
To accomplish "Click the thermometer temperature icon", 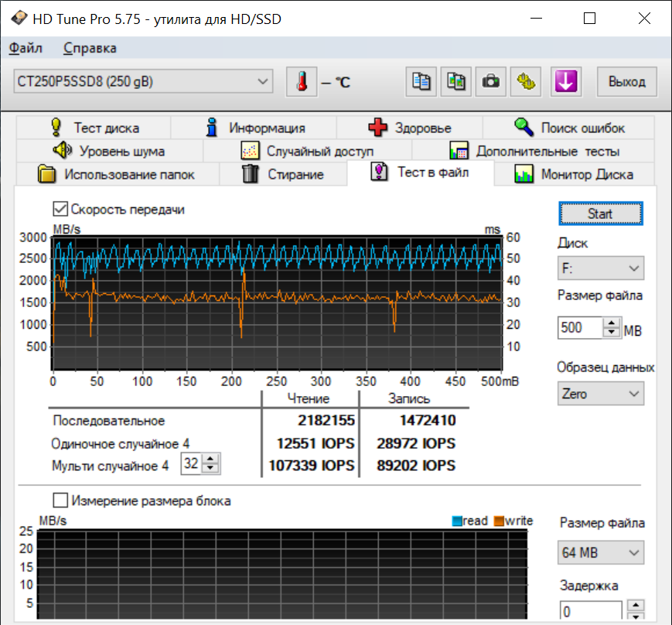I will [x=302, y=81].
